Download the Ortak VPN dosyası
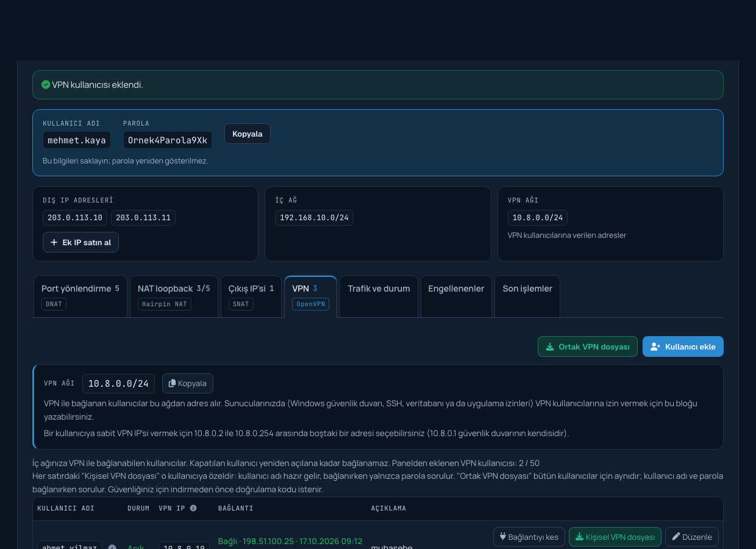The image size is (756, 549). (x=588, y=346)
